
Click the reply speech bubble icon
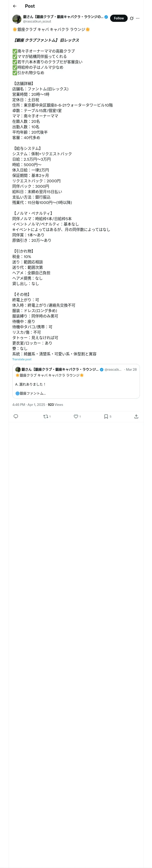click(16, 416)
